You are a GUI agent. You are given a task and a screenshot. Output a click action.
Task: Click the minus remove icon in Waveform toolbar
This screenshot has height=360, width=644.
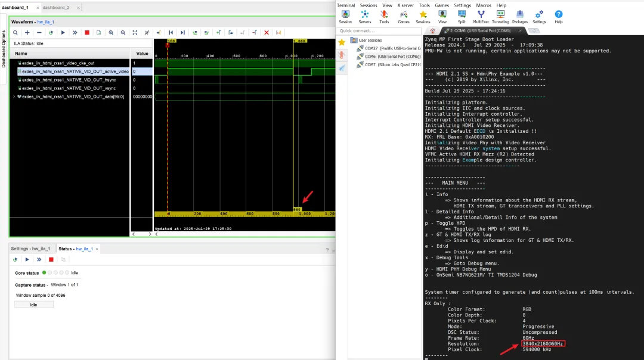[39, 32]
